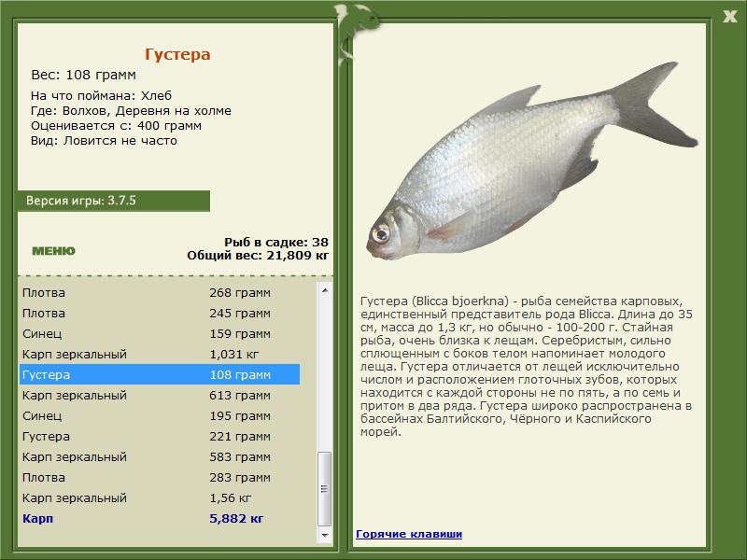Select the highlighted Густера 108 грамм row
The height and width of the screenshot is (560, 747).
(160, 375)
